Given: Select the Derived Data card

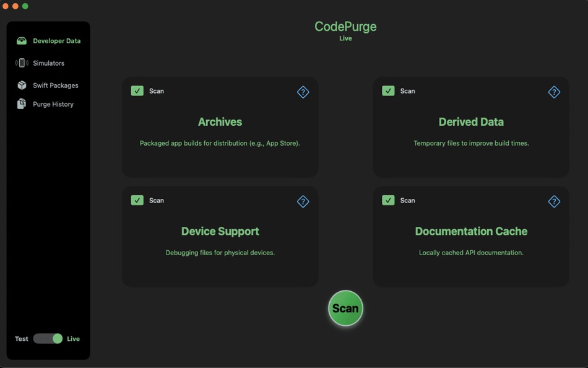Looking at the screenshot, I should (x=471, y=122).
